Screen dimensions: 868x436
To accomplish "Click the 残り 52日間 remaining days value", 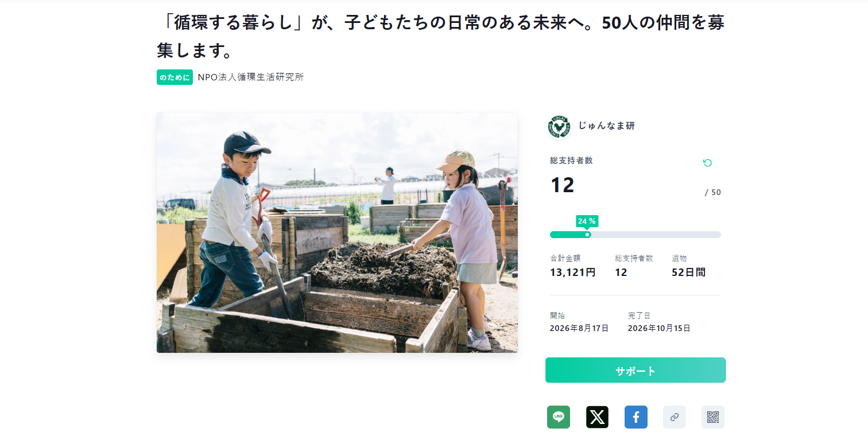I will [x=688, y=272].
